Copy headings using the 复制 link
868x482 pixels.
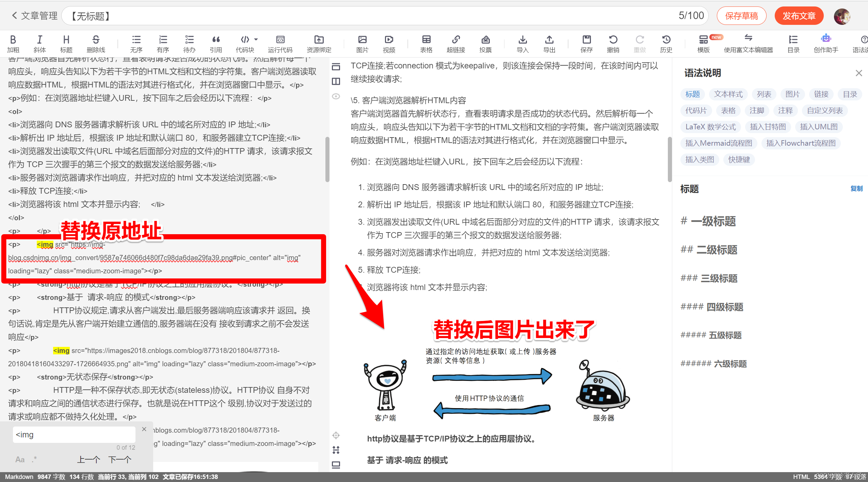pos(856,189)
